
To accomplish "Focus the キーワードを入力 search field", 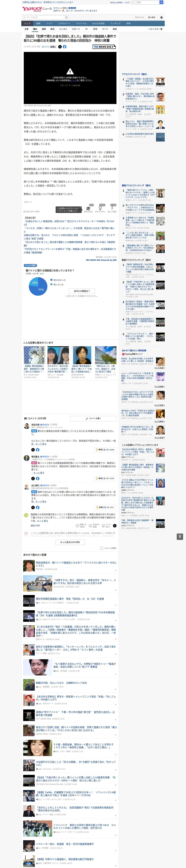I will 43,18.
